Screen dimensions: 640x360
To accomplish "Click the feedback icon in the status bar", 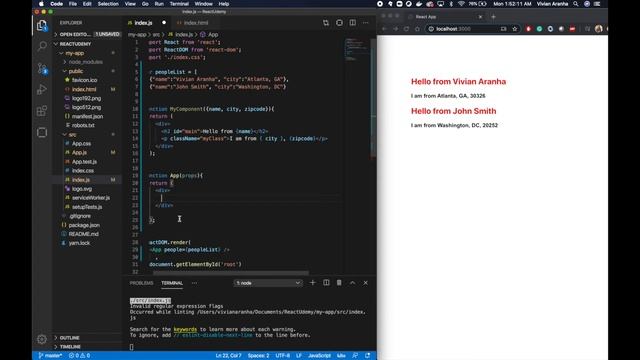I will 355,356.
